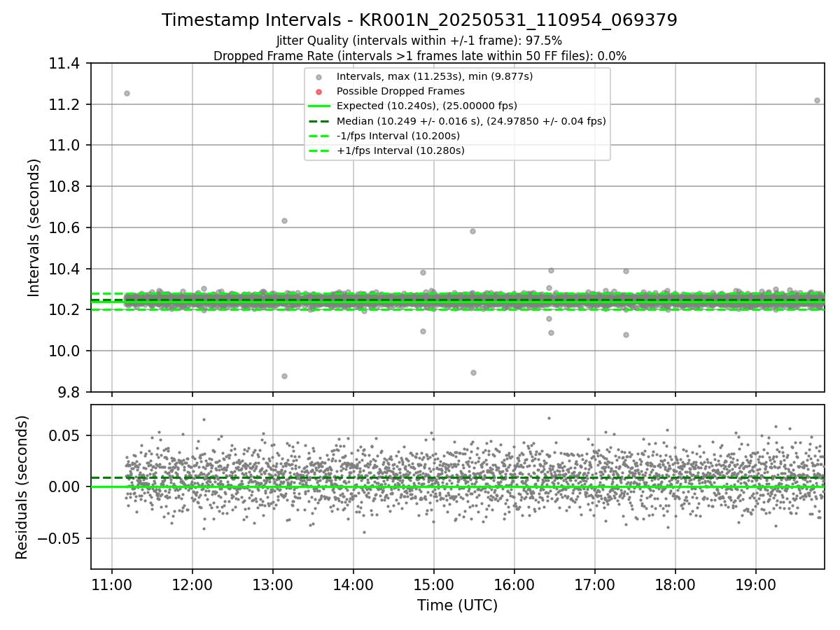Click the '19:00' x-axis tick label
Screen dimensions: 840x630
[x=755, y=584]
